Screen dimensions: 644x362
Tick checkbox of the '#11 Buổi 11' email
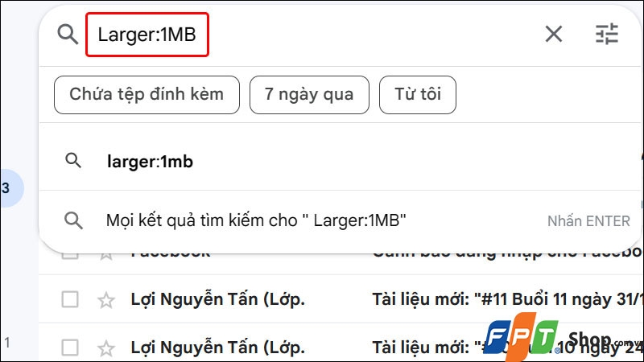pos(70,299)
